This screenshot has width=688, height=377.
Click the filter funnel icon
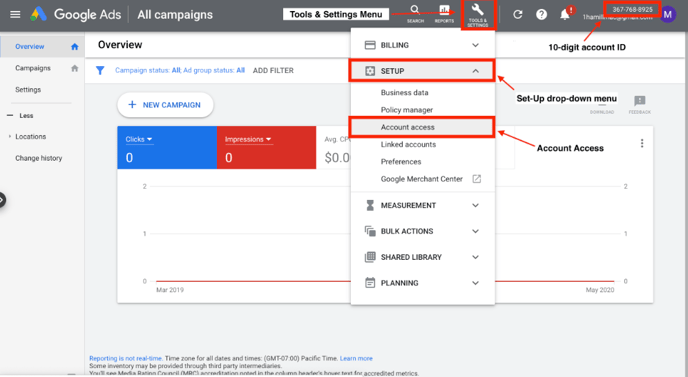[x=100, y=70]
